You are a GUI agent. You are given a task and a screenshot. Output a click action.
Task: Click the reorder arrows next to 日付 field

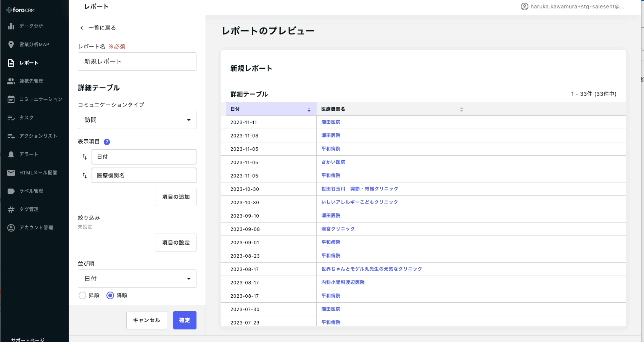[85, 157]
